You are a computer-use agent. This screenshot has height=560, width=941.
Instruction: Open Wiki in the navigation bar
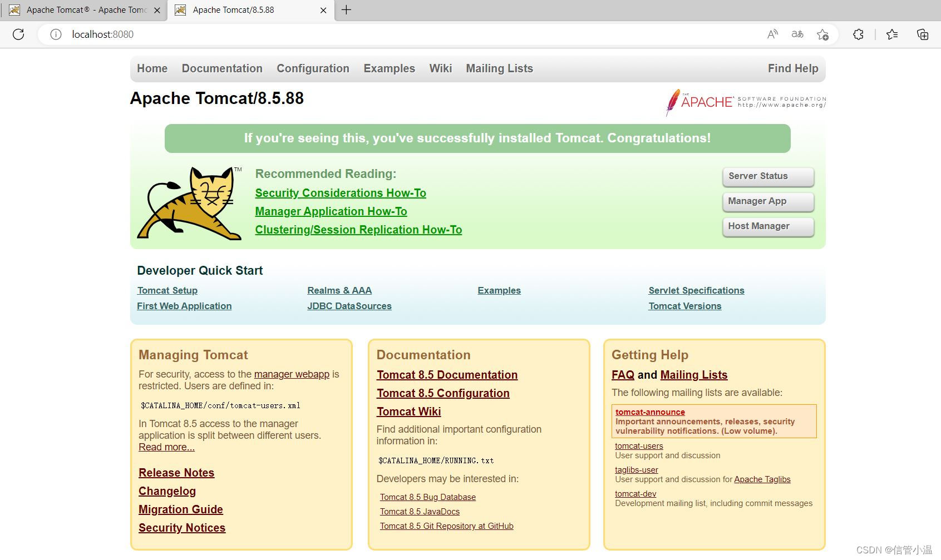tap(440, 68)
